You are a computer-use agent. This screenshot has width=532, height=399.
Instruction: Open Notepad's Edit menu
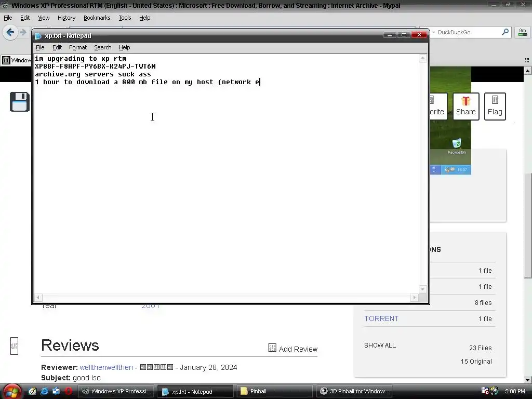[x=57, y=47]
